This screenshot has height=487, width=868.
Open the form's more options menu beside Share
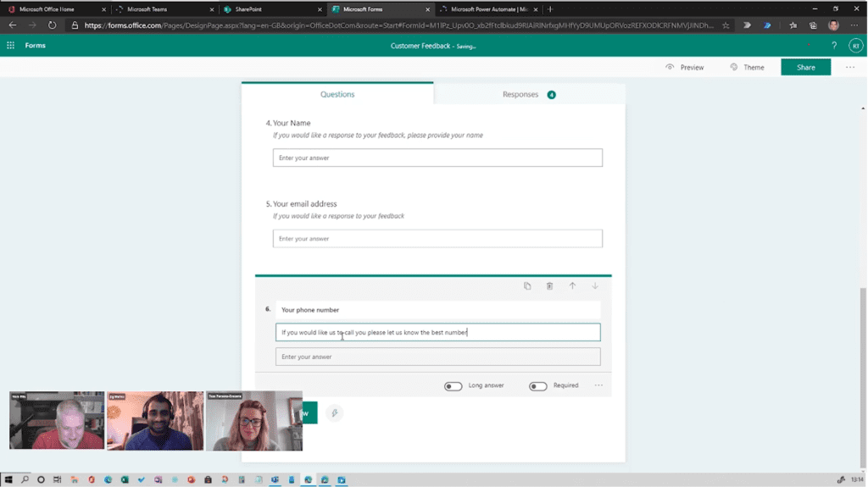tap(850, 68)
